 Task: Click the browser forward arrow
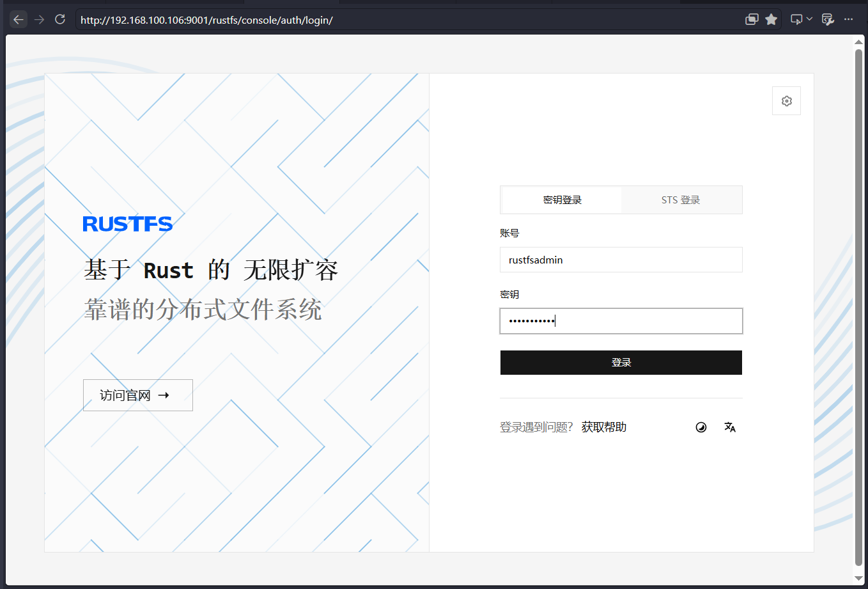(40, 20)
